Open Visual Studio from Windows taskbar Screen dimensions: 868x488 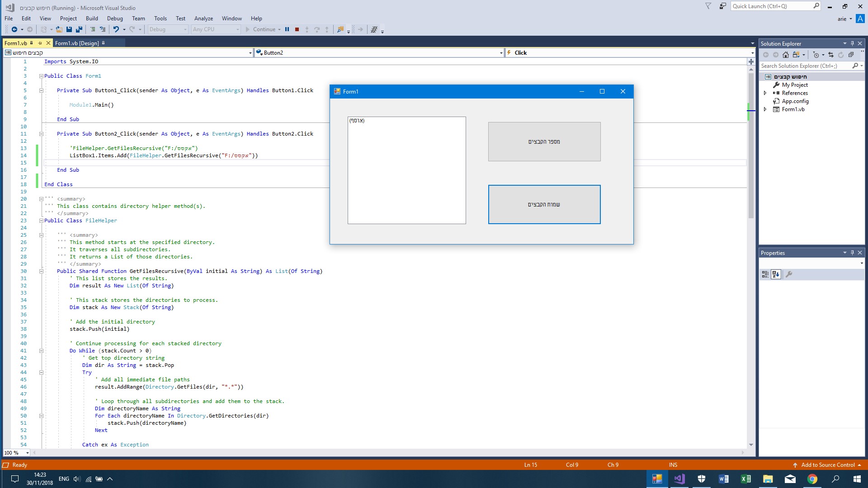[679, 479]
